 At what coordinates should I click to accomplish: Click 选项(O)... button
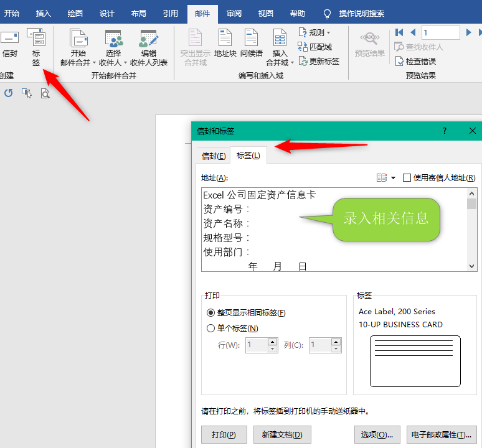[377, 434]
